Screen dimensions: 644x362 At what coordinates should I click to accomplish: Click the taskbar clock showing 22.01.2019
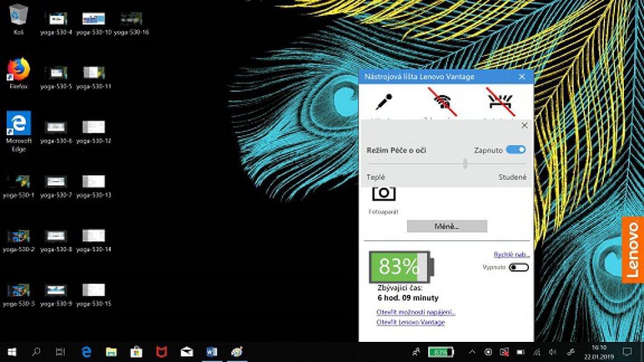[599, 352]
